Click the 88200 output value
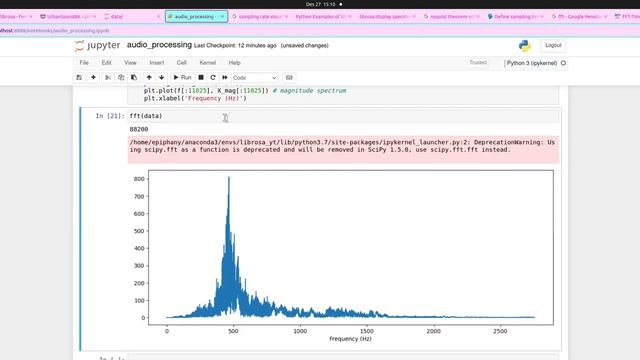The height and width of the screenshot is (360, 640). [139, 129]
